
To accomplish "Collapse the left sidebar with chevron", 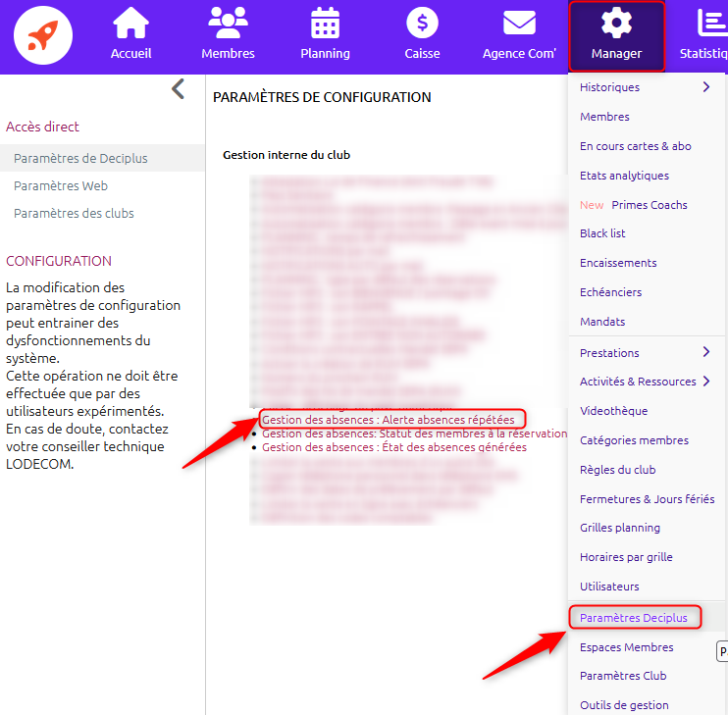I will pyautogui.click(x=179, y=89).
